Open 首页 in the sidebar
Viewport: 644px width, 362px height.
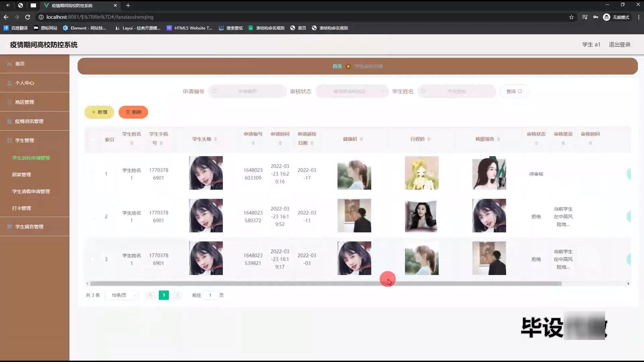click(35, 64)
